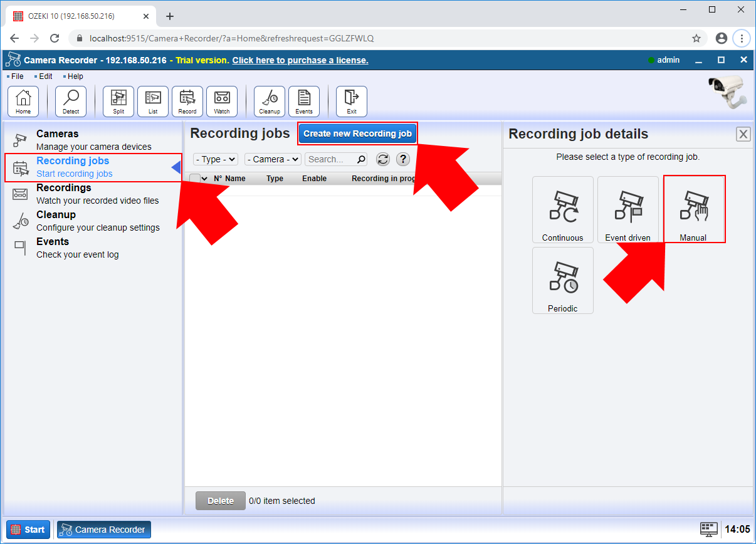Close the Recording job details panel
756x544 pixels.
(743, 134)
